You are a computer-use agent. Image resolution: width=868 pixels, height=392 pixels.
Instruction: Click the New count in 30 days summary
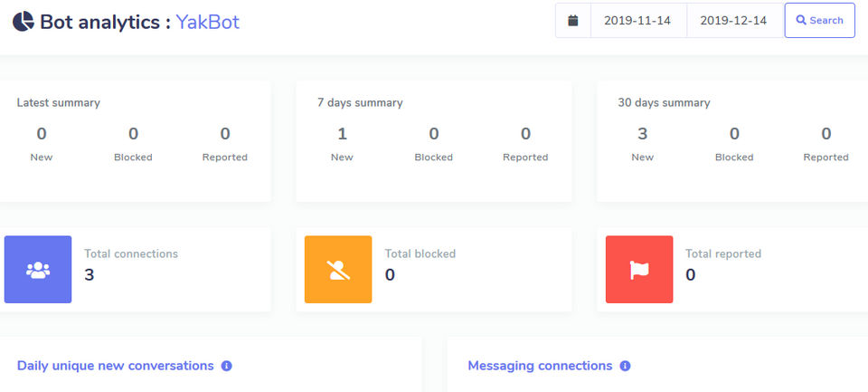click(642, 134)
